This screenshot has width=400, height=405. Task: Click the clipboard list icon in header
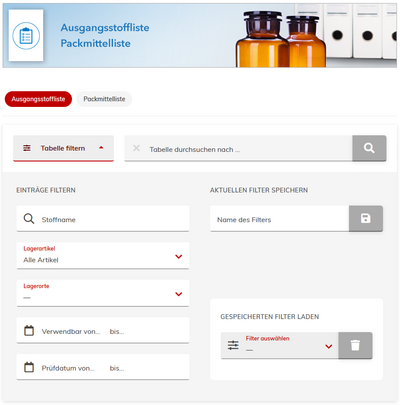(x=26, y=36)
